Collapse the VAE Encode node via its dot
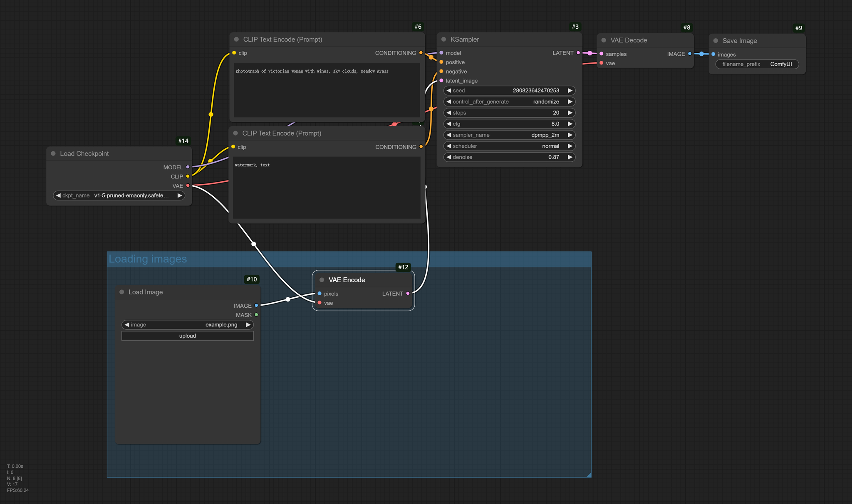Screen dimensions: 852x504 (x=322, y=280)
